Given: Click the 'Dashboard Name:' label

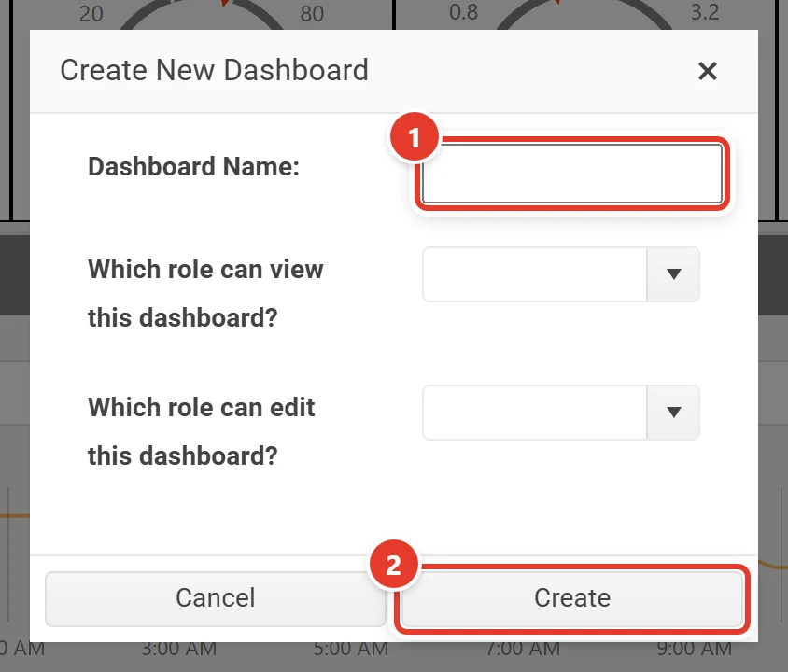Looking at the screenshot, I should [x=193, y=167].
